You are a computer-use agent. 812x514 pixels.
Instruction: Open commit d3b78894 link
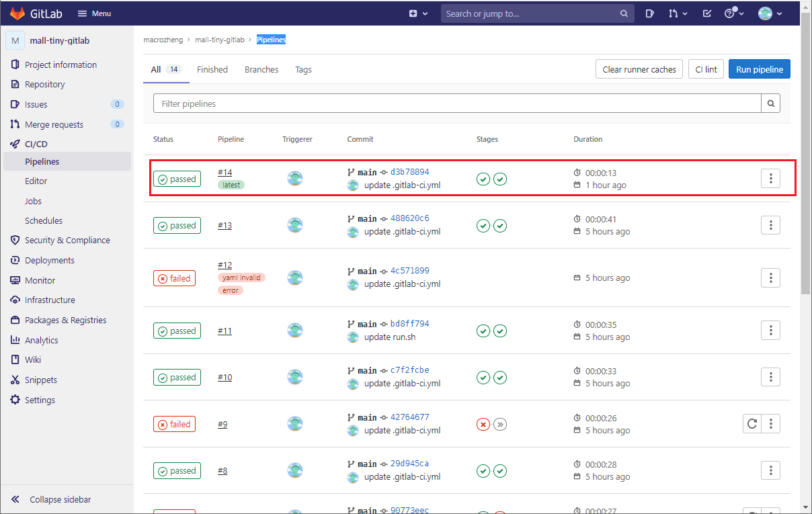tap(409, 172)
